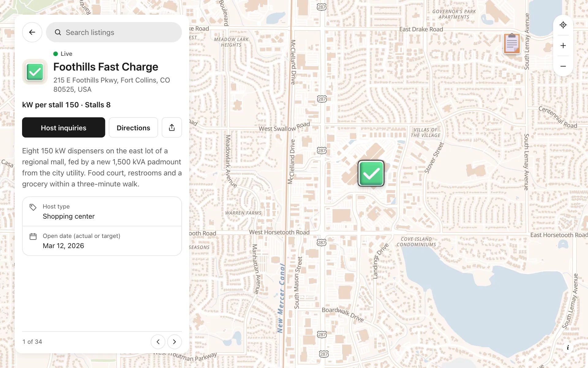
Task: Click the Host type tag icon
Action: [x=33, y=207]
